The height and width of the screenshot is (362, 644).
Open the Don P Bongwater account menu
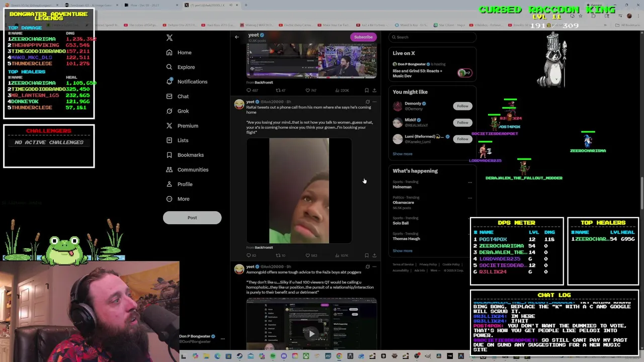coord(222,339)
